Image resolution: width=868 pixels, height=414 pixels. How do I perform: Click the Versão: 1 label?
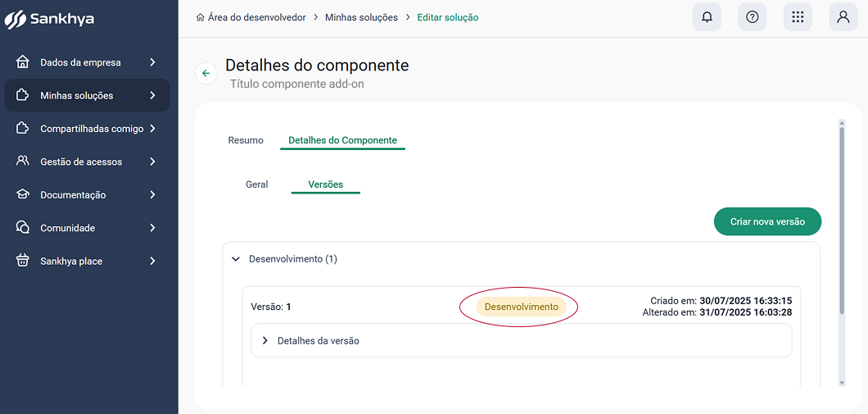(271, 307)
